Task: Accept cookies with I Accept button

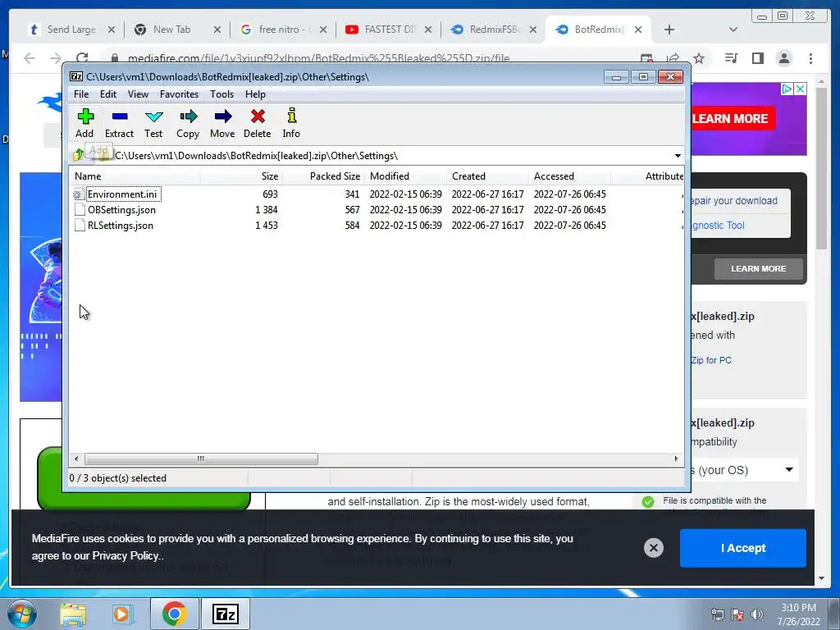Action: point(743,548)
